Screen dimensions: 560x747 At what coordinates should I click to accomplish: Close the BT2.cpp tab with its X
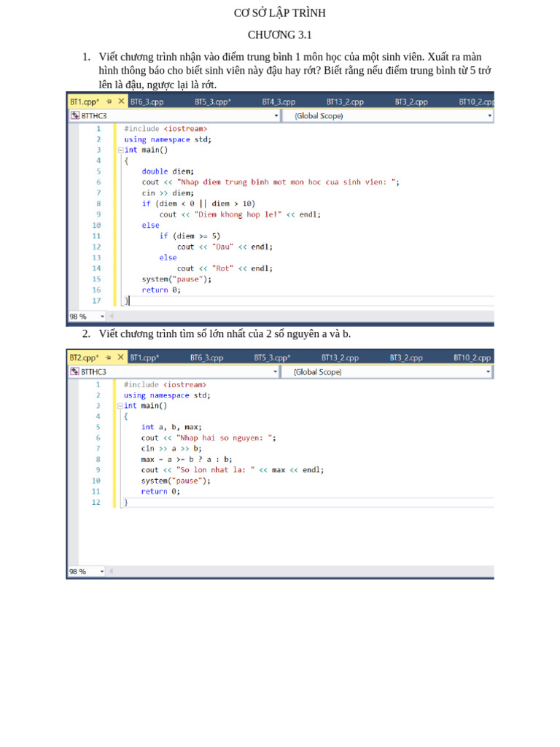(x=120, y=357)
